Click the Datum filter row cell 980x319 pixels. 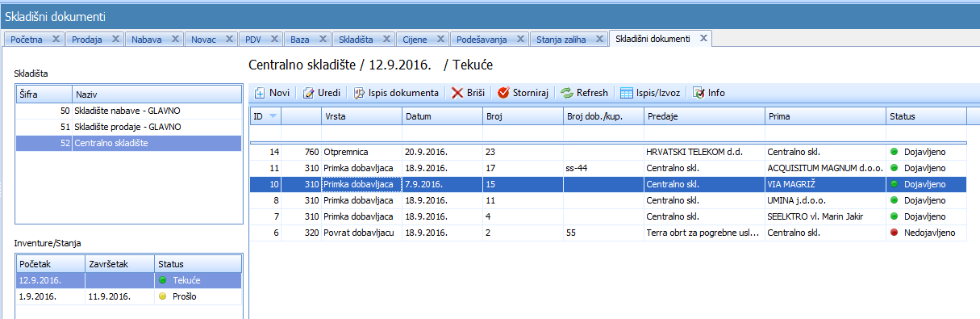point(443,133)
